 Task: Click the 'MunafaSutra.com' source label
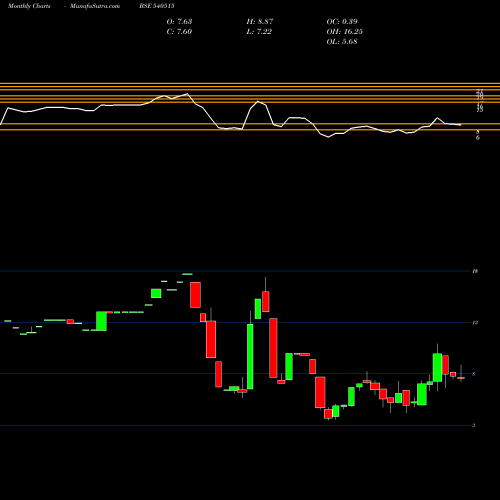click(95, 6)
